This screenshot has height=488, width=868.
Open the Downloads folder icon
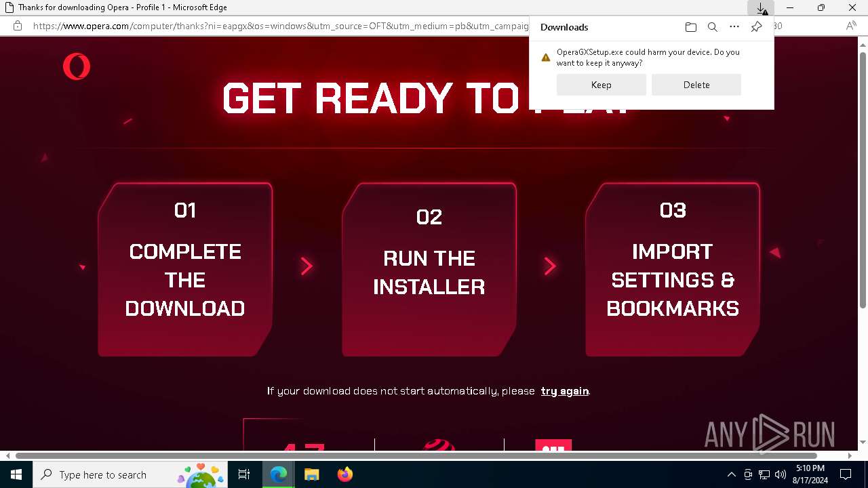pos(690,27)
